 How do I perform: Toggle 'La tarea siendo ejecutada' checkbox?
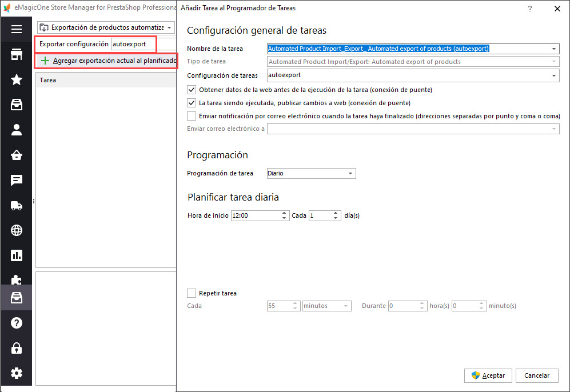pyautogui.click(x=192, y=103)
